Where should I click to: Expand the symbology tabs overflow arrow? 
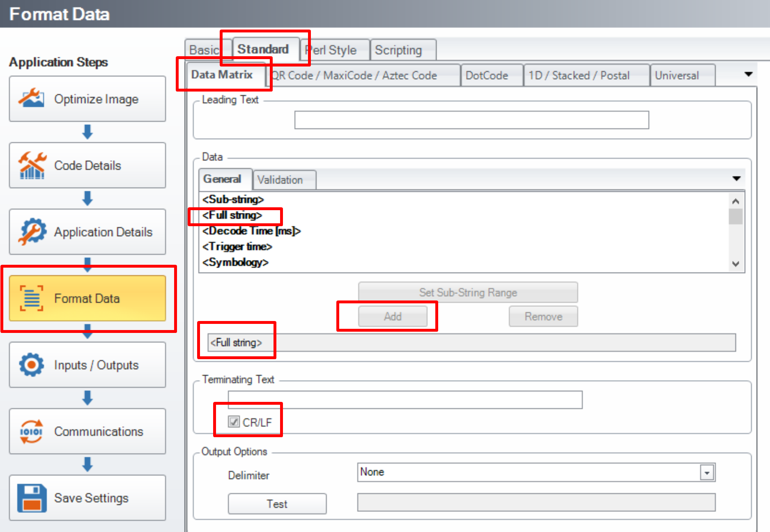pyautogui.click(x=748, y=74)
